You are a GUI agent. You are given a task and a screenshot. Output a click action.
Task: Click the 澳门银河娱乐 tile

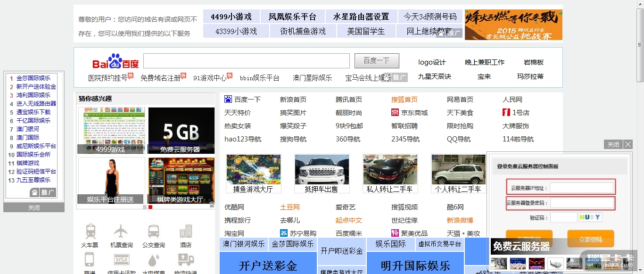(x=244, y=244)
